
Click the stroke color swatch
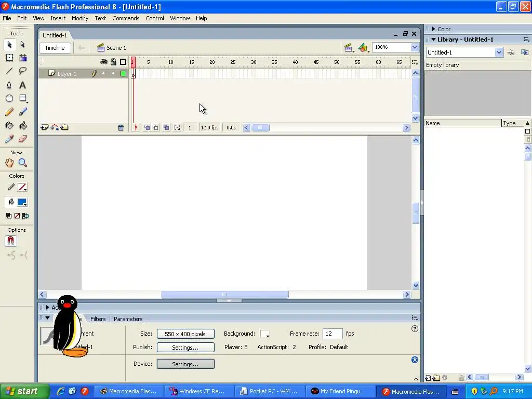22,187
